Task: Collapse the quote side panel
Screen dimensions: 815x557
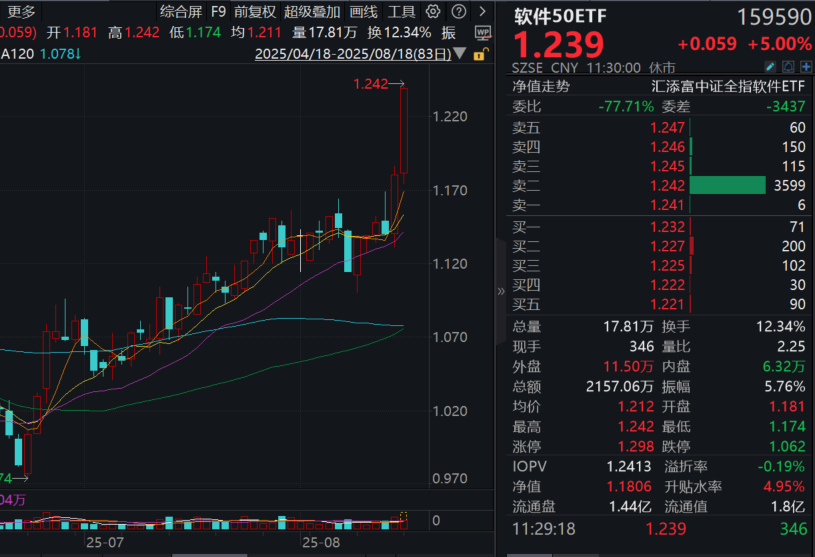Action: [x=502, y=291]
